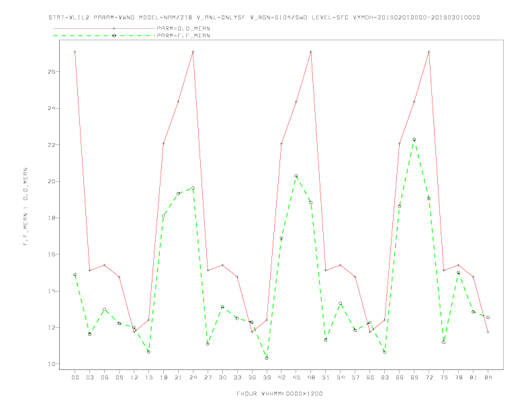Click the x-axis title FHOUR VHHMM=0000>1200
The image size is (532, 411).
[x=279, y=394]
